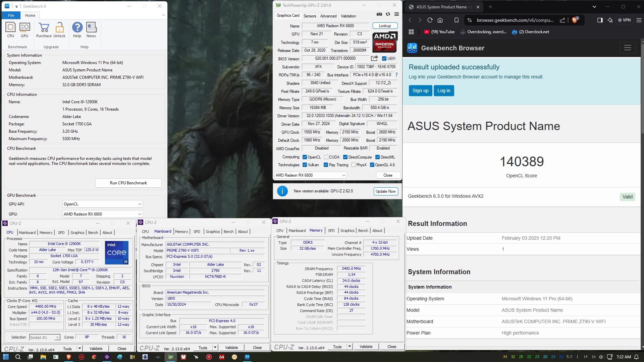Click the Lookup button in GPU-Z
644x362 pixels.
[385, 26]
